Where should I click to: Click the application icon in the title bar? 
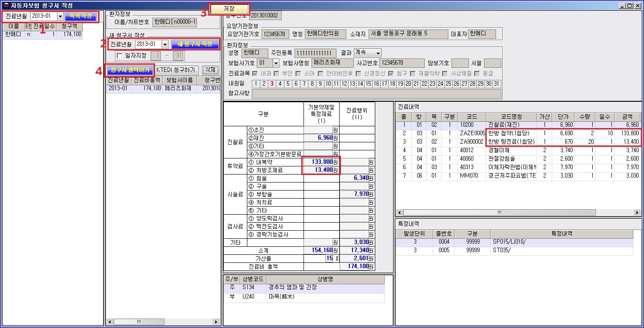pyautogui.click(x=6, y=5)
